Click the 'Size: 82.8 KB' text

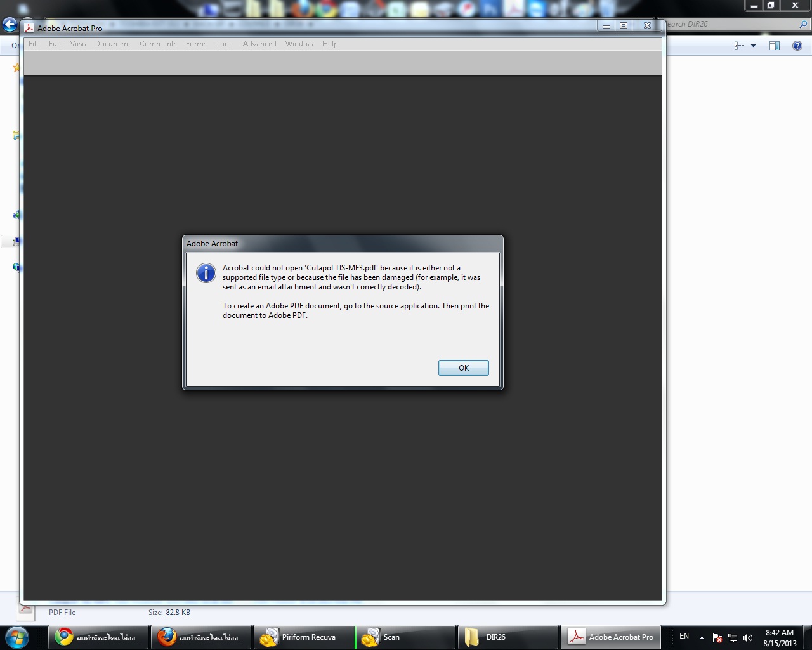pos(169,613)
